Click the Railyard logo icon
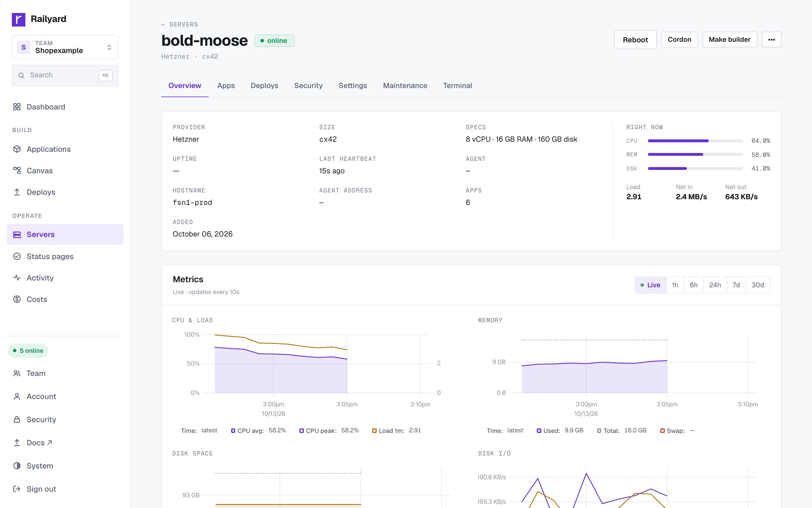 tap(18, 19)
